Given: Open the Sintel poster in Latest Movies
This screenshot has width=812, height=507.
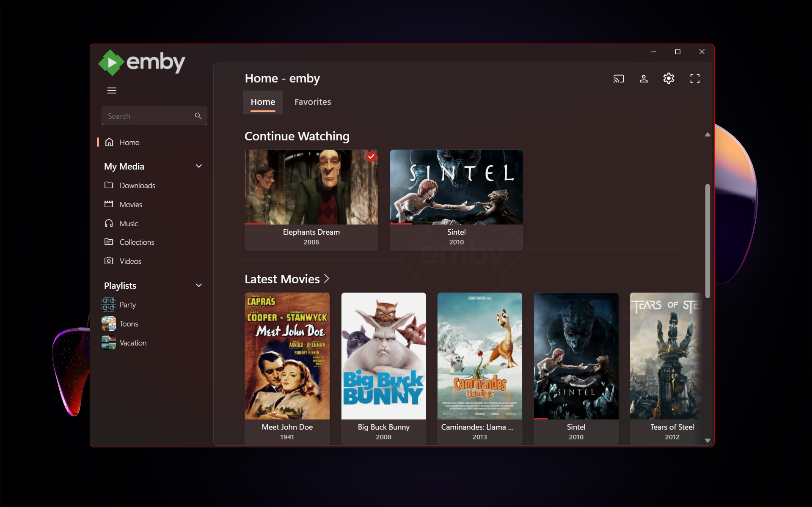Looking at the screenshot, I should click(x=576, y=356).
